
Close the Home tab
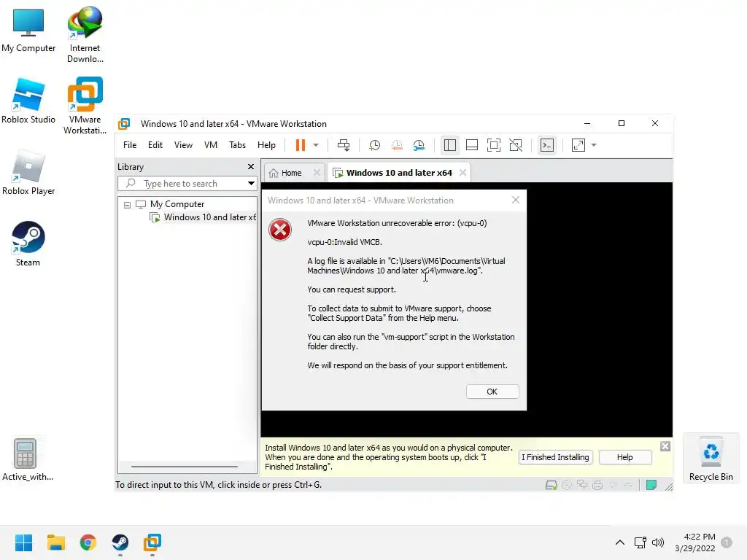(x=317, y=173)
